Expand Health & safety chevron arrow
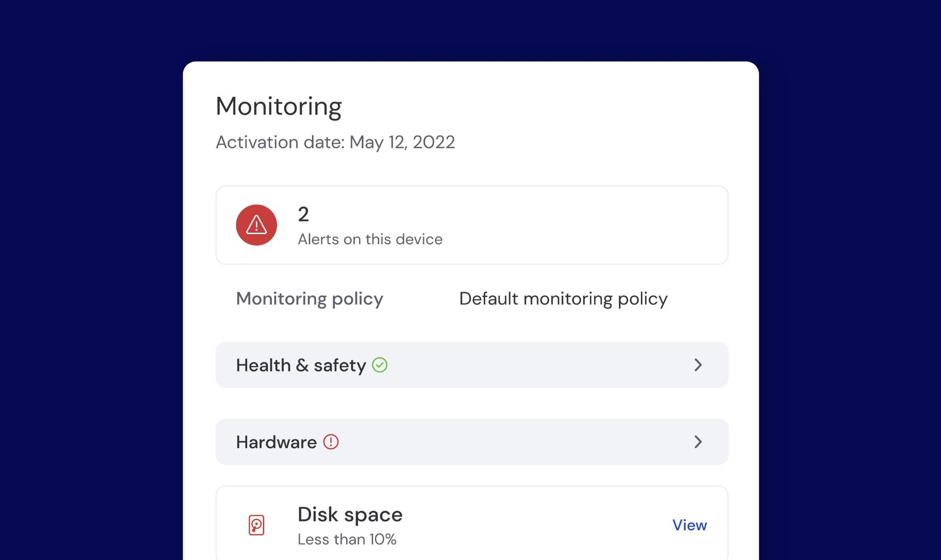Viewport: 941px width, 560px height. pyautogui.click(x=698, y=365)
